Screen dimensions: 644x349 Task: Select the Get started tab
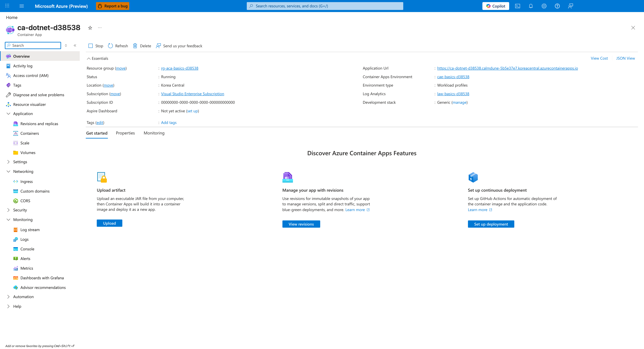pos(97,133)
